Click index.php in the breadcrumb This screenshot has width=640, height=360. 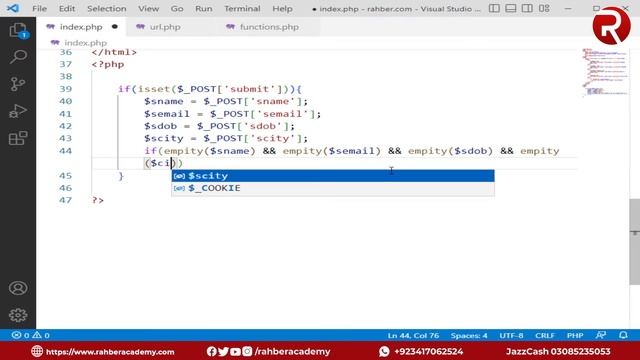point(85,42)
